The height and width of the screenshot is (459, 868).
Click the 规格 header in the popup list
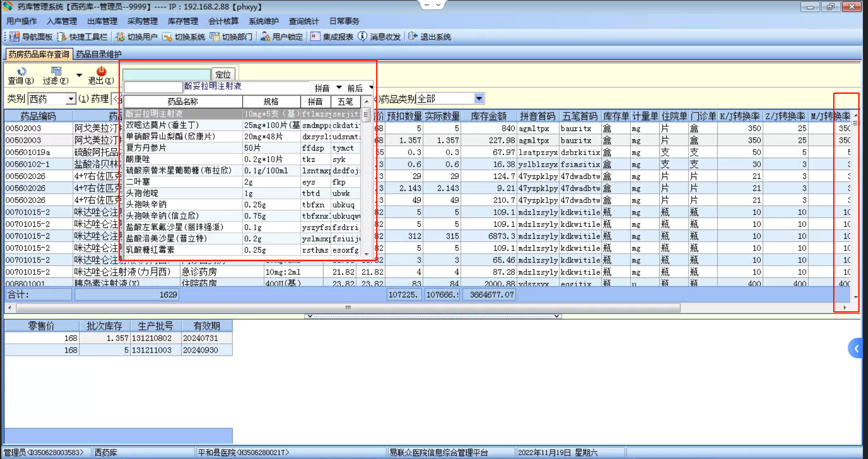tap(271, 102)
